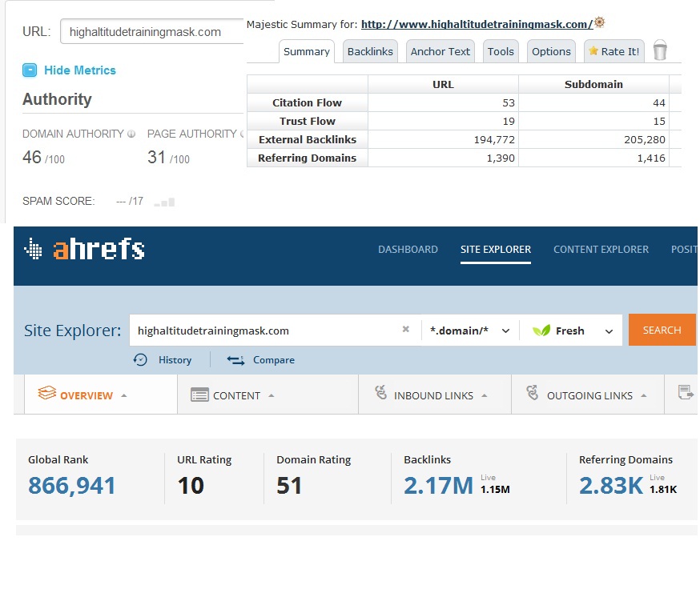Click the Subdomain column header
This screenshot has height=589, width=700.
[x=593, y=84]
